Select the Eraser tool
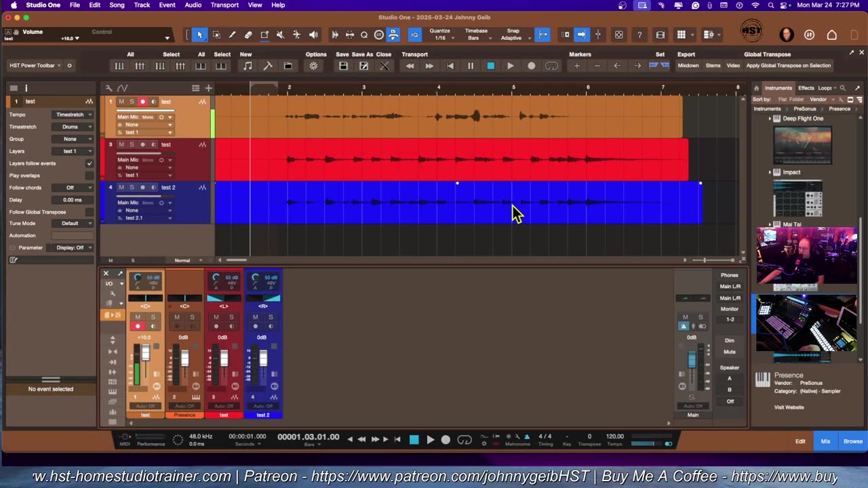The height and width of the screenshot is (488, 868). point(248,35)
